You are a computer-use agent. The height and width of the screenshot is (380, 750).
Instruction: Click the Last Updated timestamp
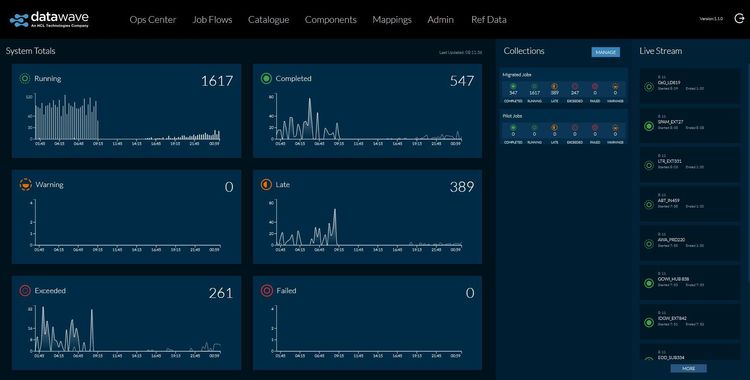(460, 52)
